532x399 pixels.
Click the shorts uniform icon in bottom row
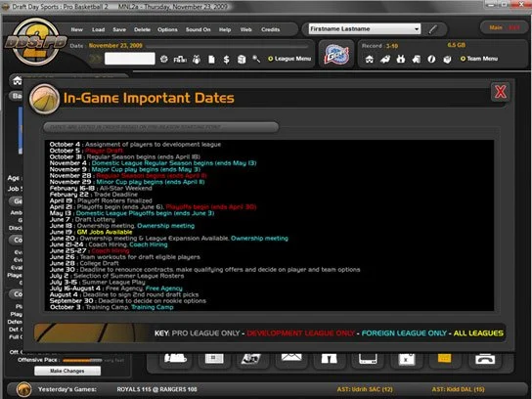coord(329,359)
